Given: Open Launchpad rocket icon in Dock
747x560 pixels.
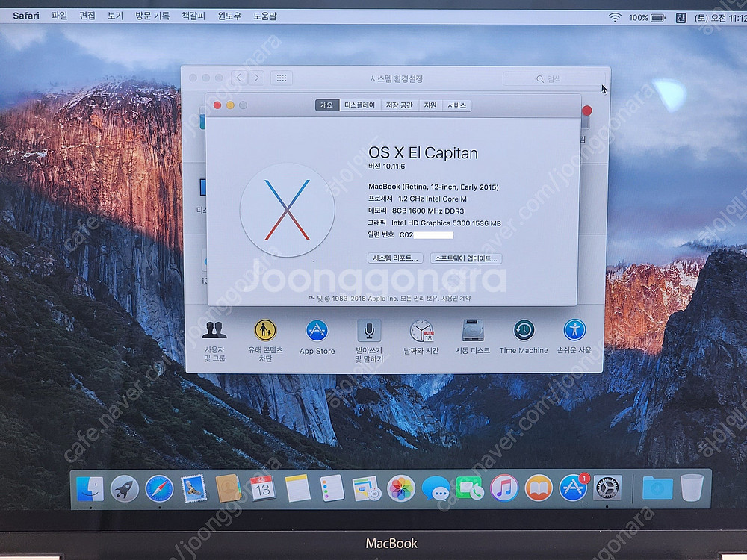Looking at the screenshot, I should [x=124, y=488].
